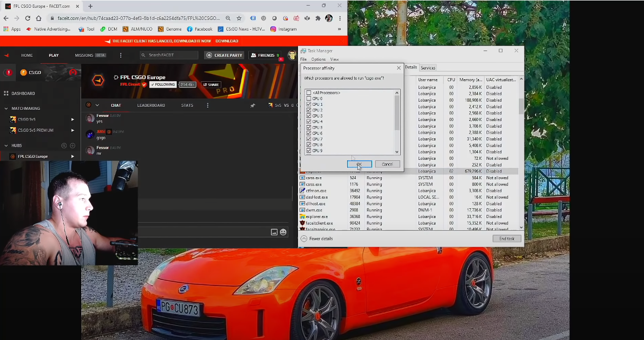Click the Create Party button
The height and width of the screenshot is (340, 644).
coord(224,55)
